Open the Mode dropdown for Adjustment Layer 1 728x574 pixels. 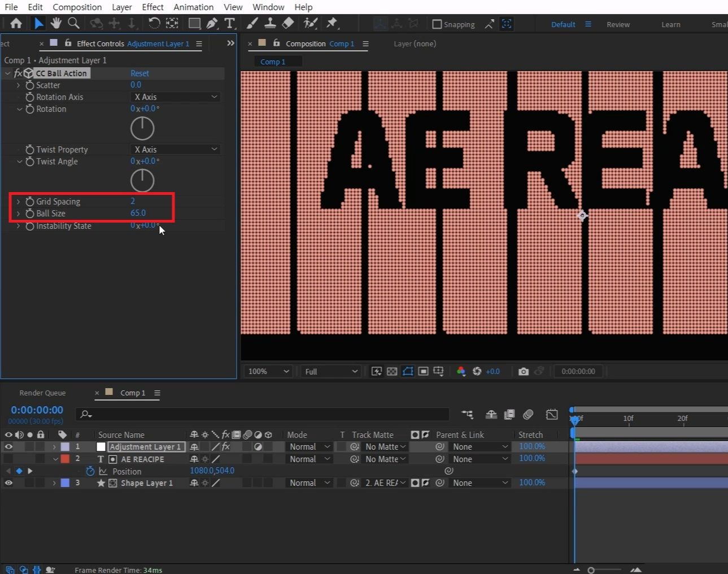click(x=309, y=446)
